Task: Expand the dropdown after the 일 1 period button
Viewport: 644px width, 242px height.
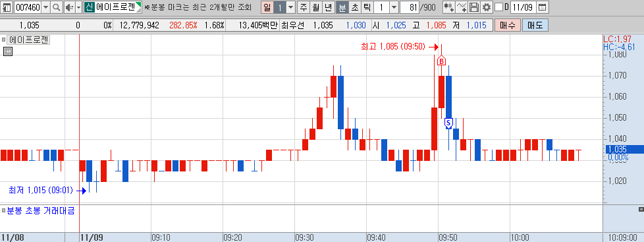Action: point(291,7)
